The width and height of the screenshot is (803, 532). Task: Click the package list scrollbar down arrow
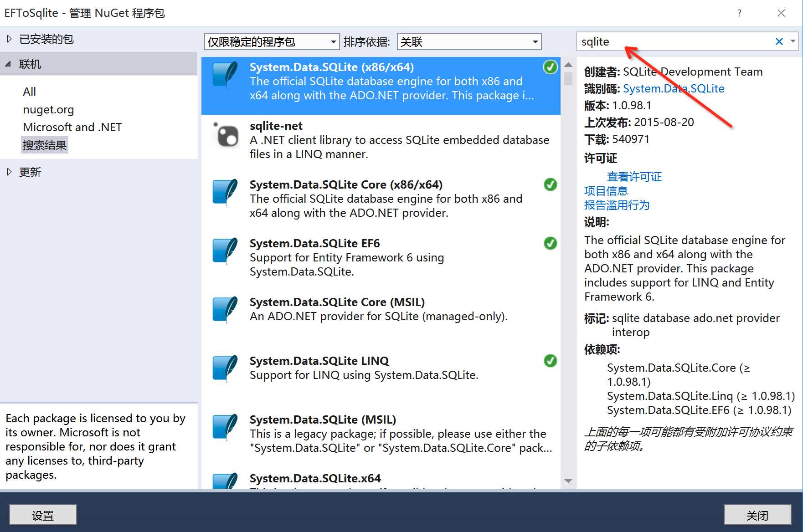(568, 481)
